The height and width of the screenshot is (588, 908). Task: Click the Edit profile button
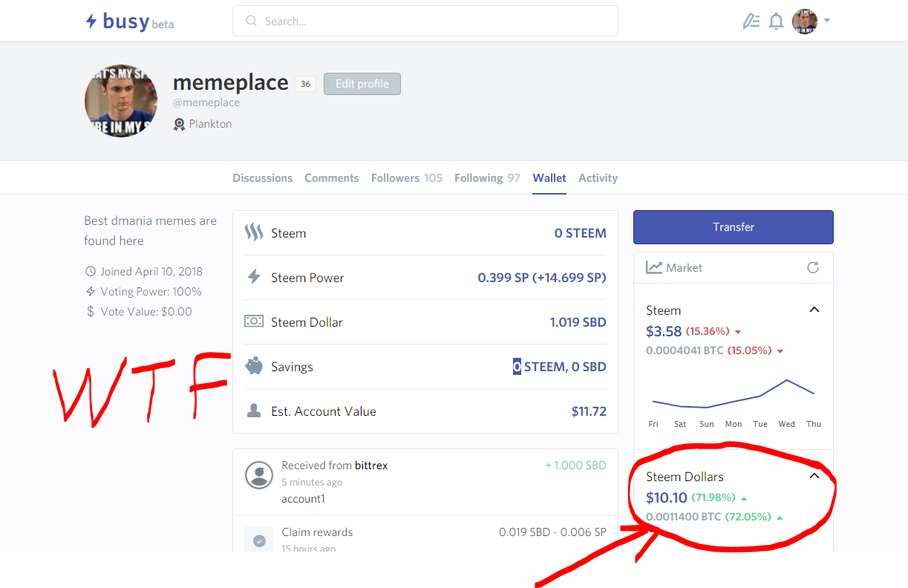click(x=362, y=84)
